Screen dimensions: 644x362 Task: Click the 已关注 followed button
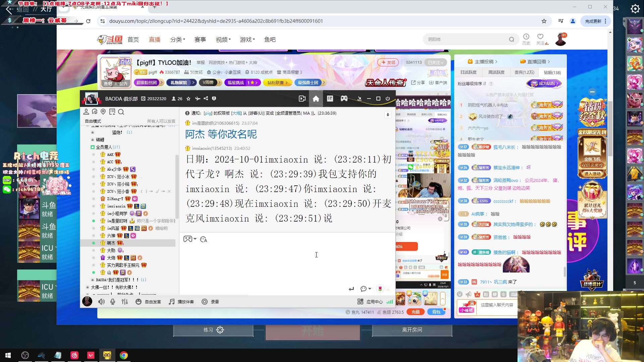[x=435, y=62]
